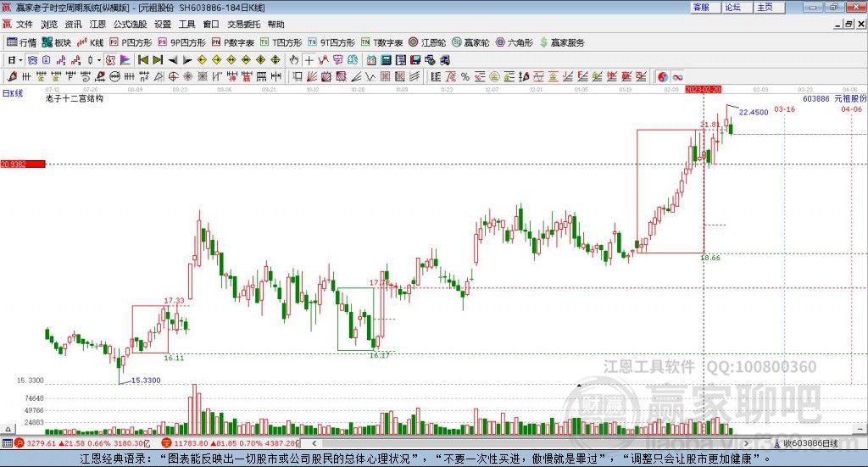Click the horizontal scrollbar left arrow
868x467 pixels.
tap(314, 443)
